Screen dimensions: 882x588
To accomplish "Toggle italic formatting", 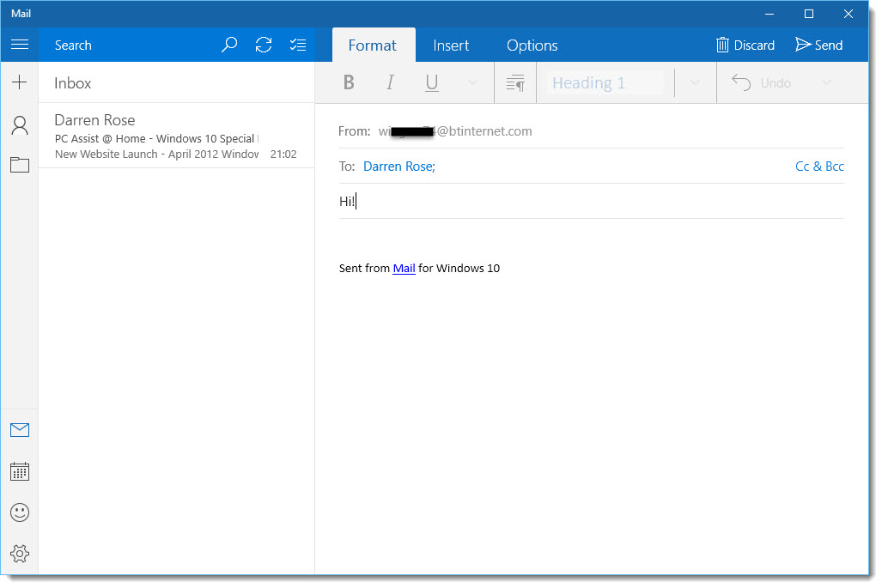I will [390, 82].
